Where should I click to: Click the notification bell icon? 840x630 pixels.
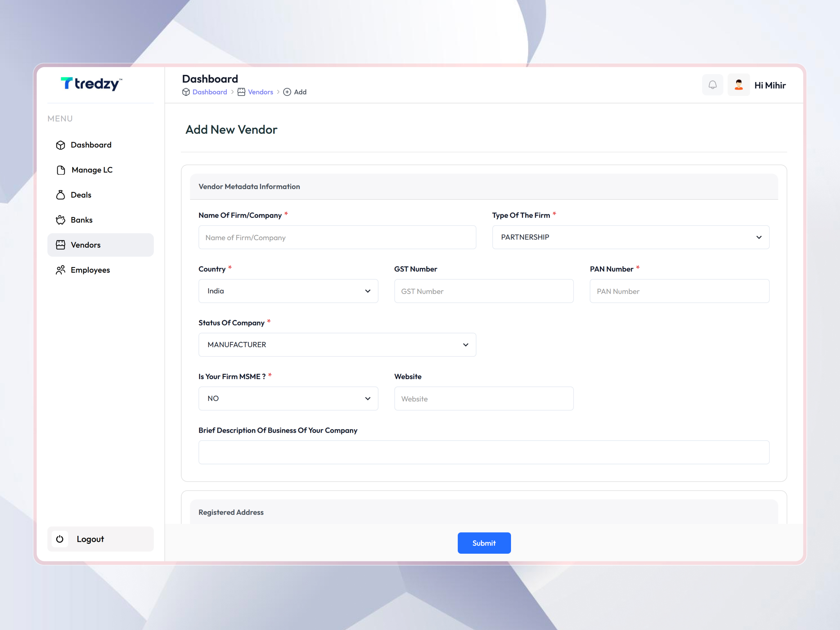tap(713, 85)
